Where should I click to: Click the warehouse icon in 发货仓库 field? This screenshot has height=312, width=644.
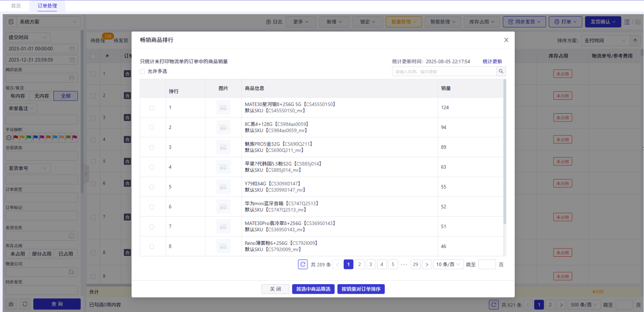tap(72, 236)
